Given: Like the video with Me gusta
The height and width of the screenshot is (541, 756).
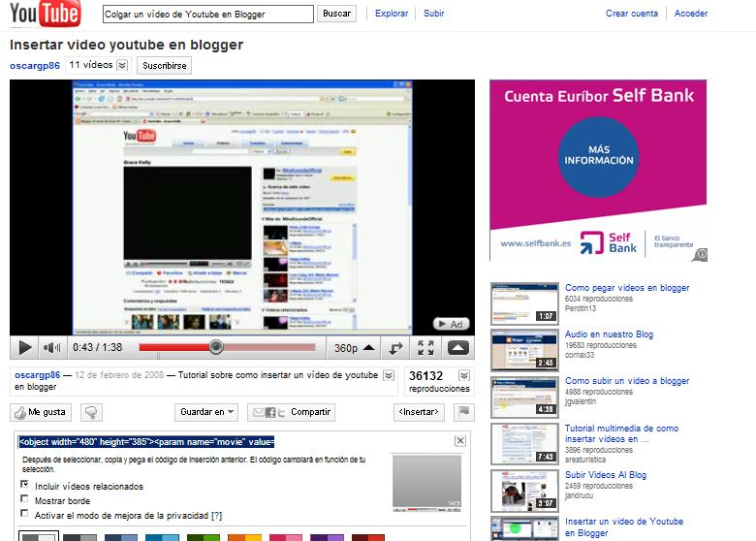Looking at the screenshot, I should pos(41,412).
